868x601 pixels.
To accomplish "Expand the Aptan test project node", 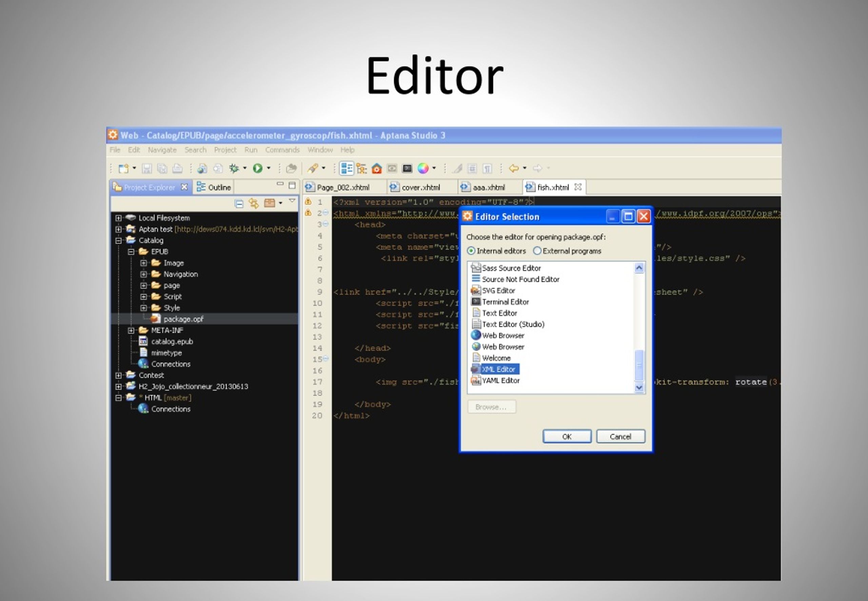I will click(x=119, y=229).
